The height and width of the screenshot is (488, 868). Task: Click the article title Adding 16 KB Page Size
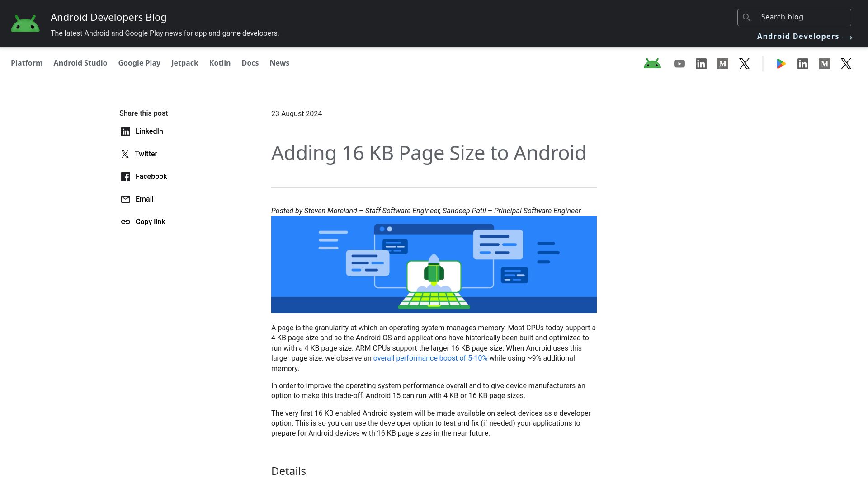click(429, 153)
